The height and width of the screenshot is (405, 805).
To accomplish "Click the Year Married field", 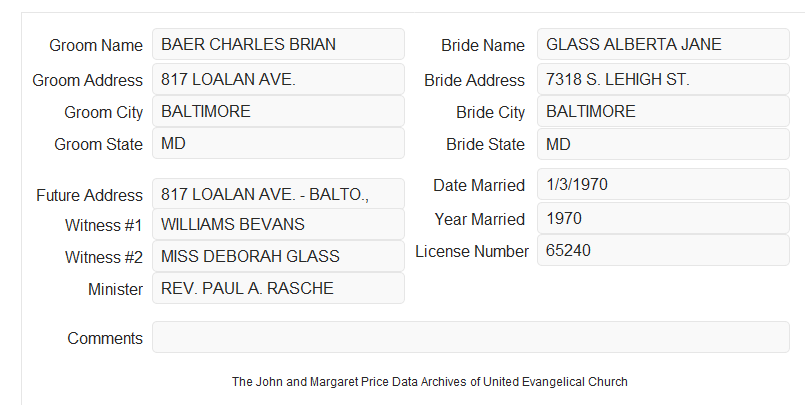I will pos(663,218).
